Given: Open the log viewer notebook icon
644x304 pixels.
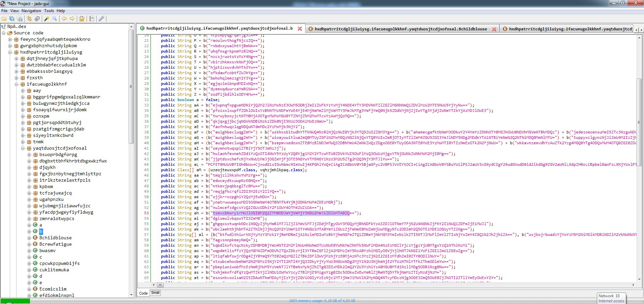Looking at the screenshot, I should click(92, 19).
